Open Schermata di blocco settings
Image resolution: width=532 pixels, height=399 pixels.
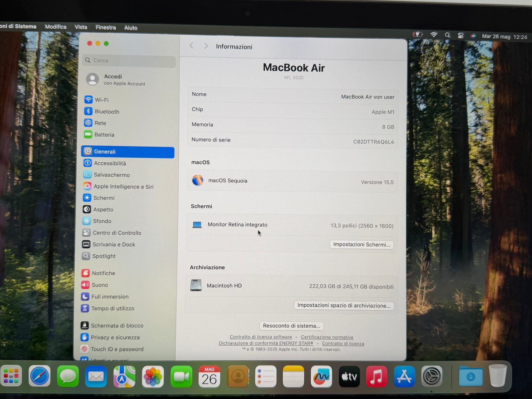pyautogui.click(x=112, y=326)
